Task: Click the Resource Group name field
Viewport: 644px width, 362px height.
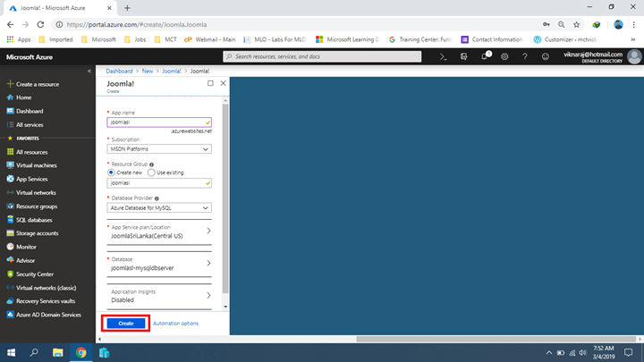Action: pyautogui.click(x=159, y=183)
